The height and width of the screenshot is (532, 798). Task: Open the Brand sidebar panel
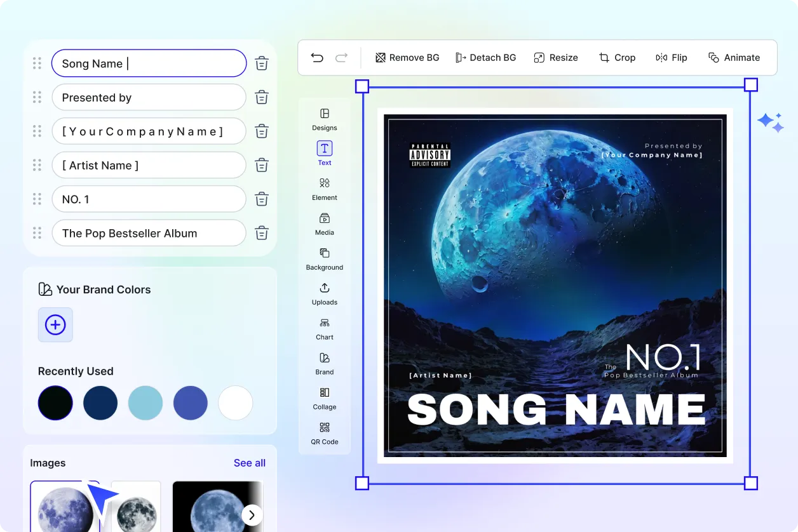click(x=325, y=364)
